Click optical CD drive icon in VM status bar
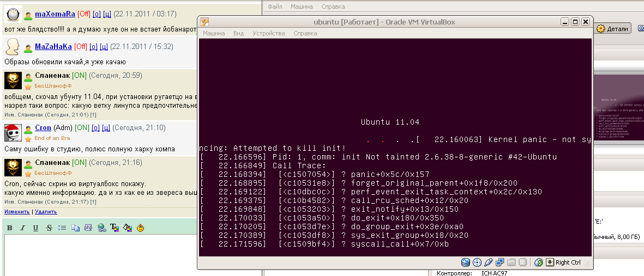Screen dimensions: 644x276 click(477, 262)
